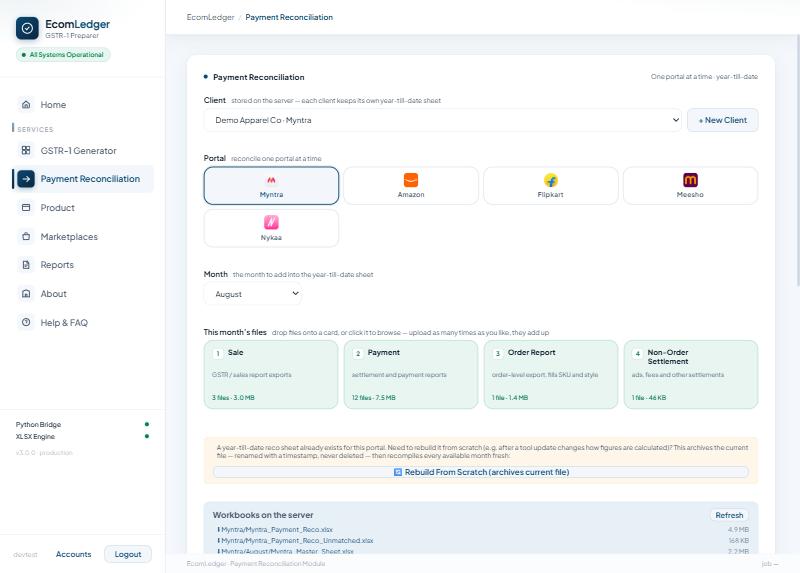Open file Myntra_Payment_Reco.xlsx

[277, 530]
